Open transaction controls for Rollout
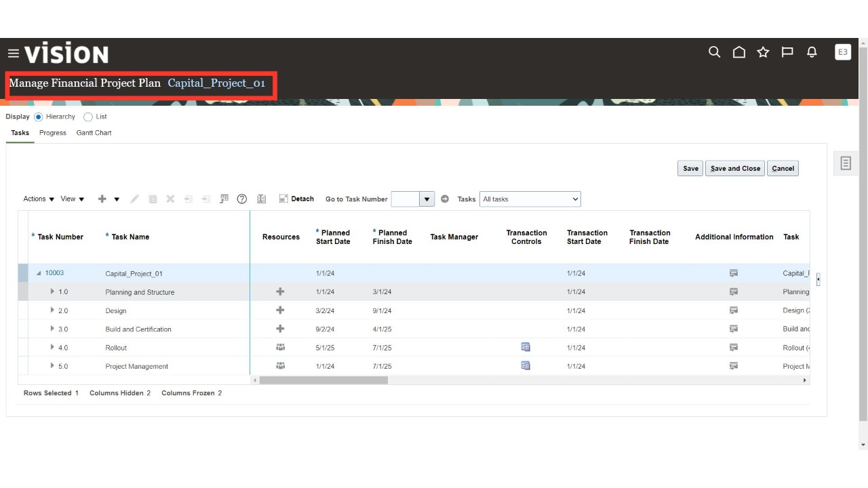Image resolution: width=868 pixels, height=488 pixels. coord(526,347)
